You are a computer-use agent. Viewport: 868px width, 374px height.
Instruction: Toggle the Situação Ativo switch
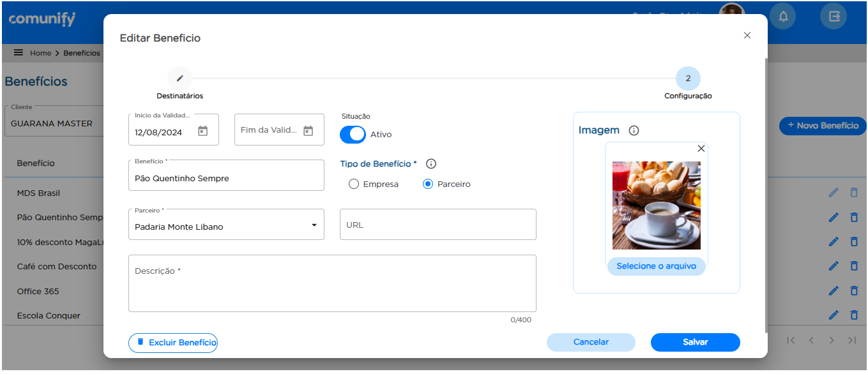[353, 135]
